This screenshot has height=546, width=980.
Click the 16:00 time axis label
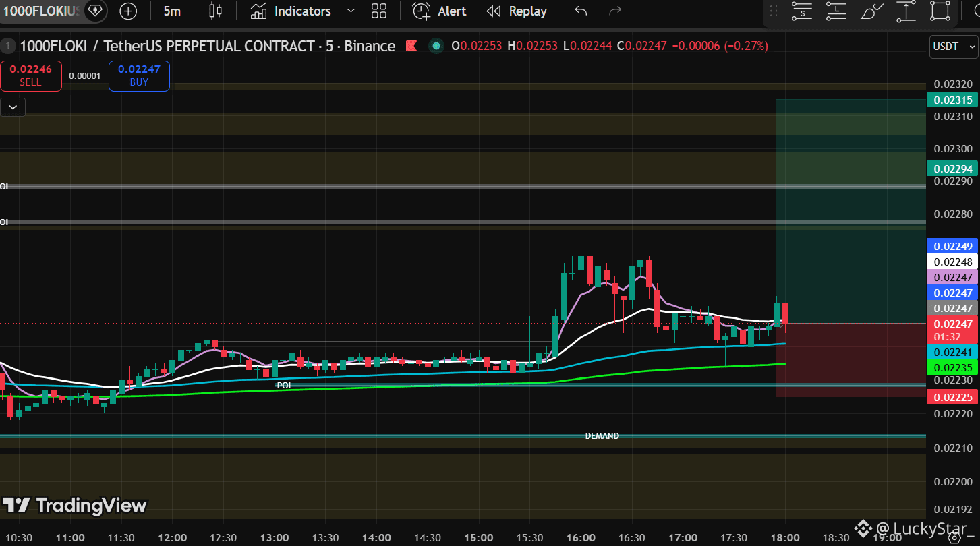tap(581, 538)
